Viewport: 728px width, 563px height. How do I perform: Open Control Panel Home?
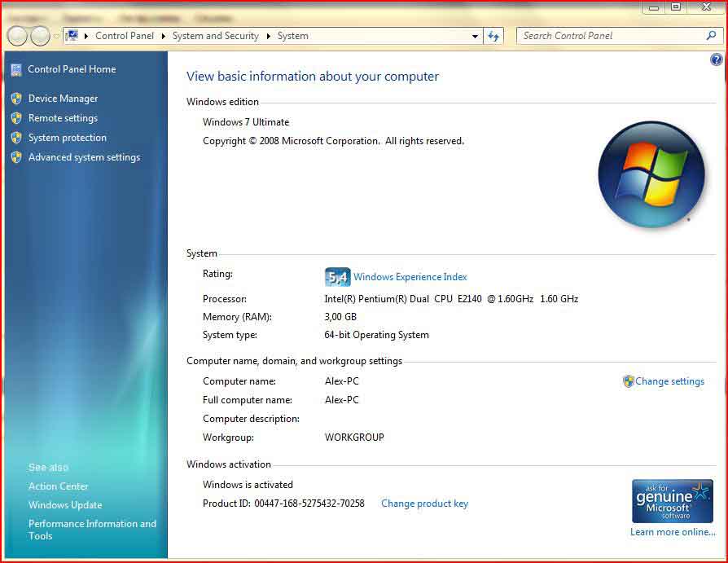tap(72, 69)
